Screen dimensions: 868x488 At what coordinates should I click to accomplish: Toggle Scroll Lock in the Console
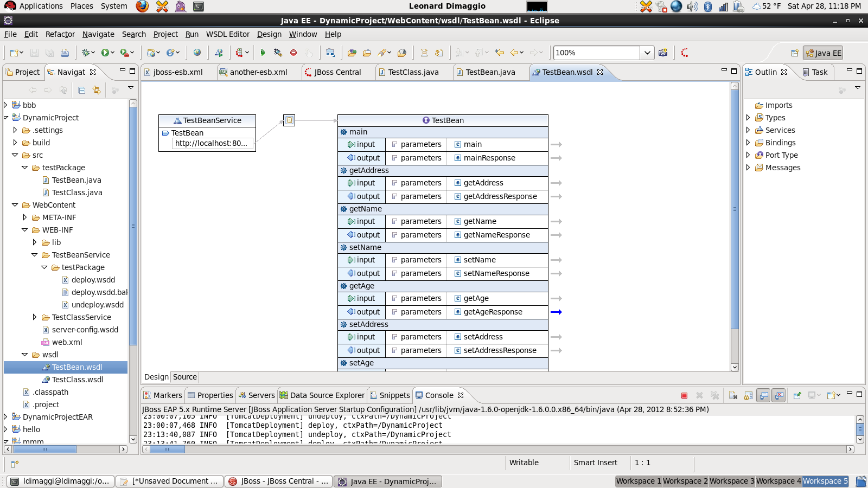(748, 395)
